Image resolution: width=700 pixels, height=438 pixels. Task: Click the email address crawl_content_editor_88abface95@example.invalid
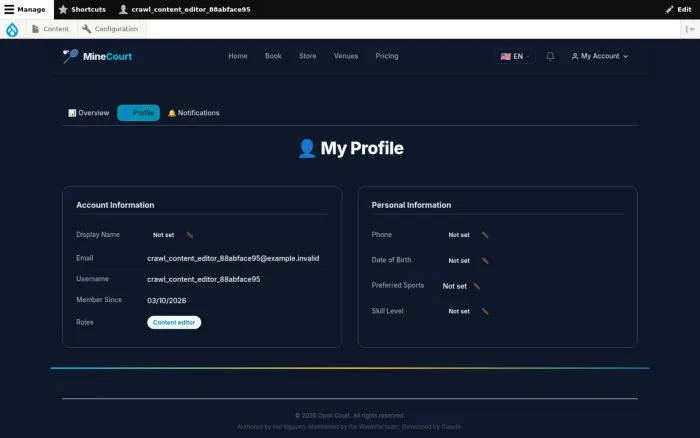[233, 259]
